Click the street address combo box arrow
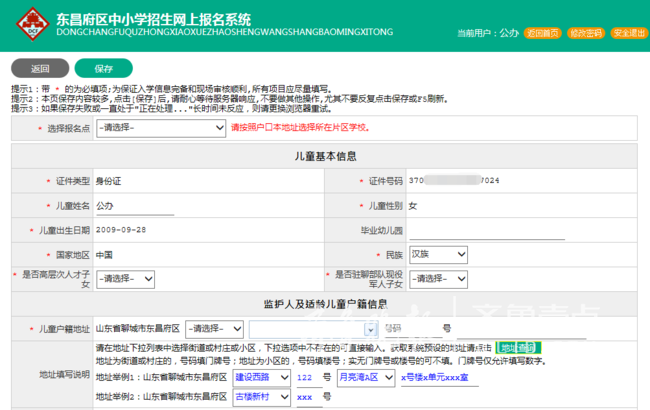 pyautogui.click(x=370, y=330)
